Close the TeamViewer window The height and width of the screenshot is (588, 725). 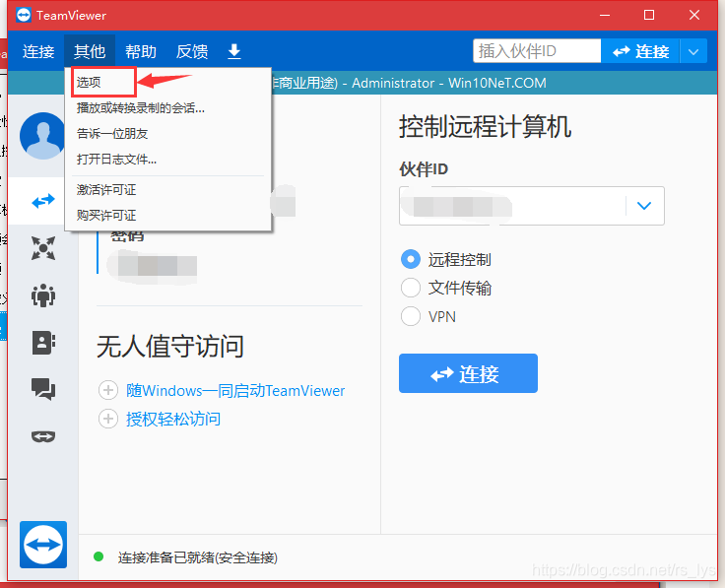pos(694,15)
